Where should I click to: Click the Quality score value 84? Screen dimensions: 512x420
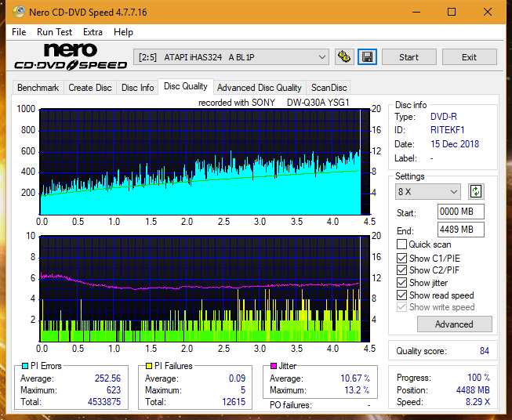[x=485, y=351]
